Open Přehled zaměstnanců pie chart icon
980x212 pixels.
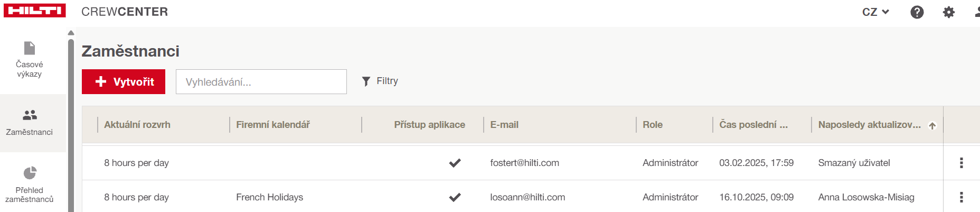30,173
